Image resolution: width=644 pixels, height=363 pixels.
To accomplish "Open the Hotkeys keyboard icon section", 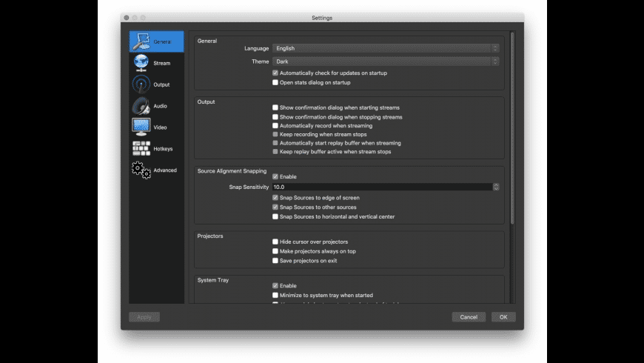I will point(141,148).
